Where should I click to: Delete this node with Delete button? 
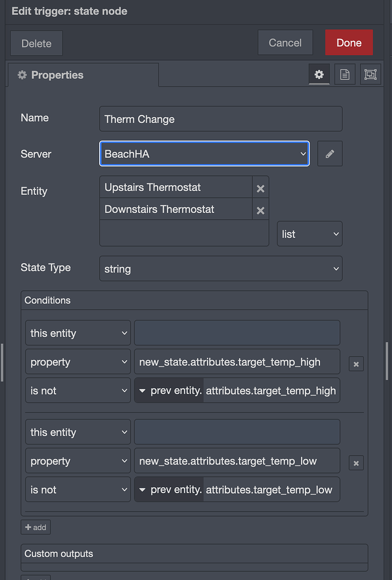coord(36,43)
